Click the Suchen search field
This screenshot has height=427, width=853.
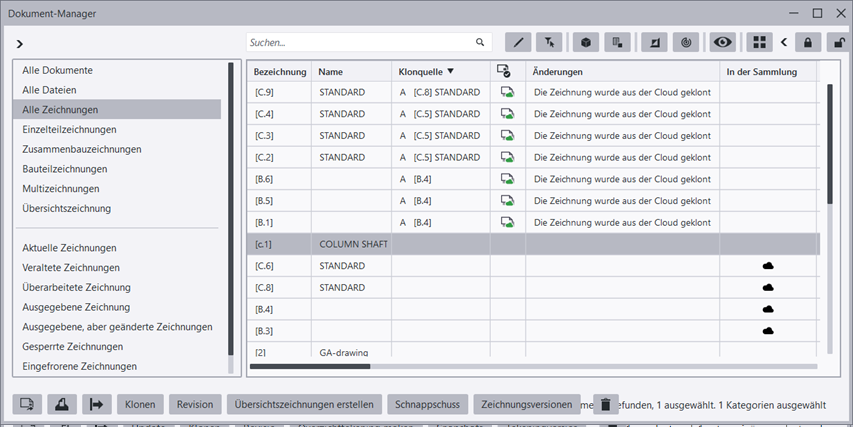point(360,43)
